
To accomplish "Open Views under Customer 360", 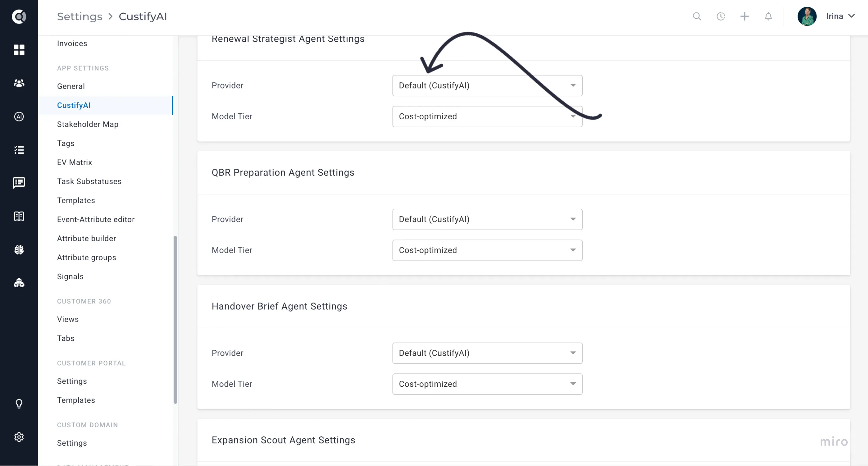I will (x=68, y=319).
